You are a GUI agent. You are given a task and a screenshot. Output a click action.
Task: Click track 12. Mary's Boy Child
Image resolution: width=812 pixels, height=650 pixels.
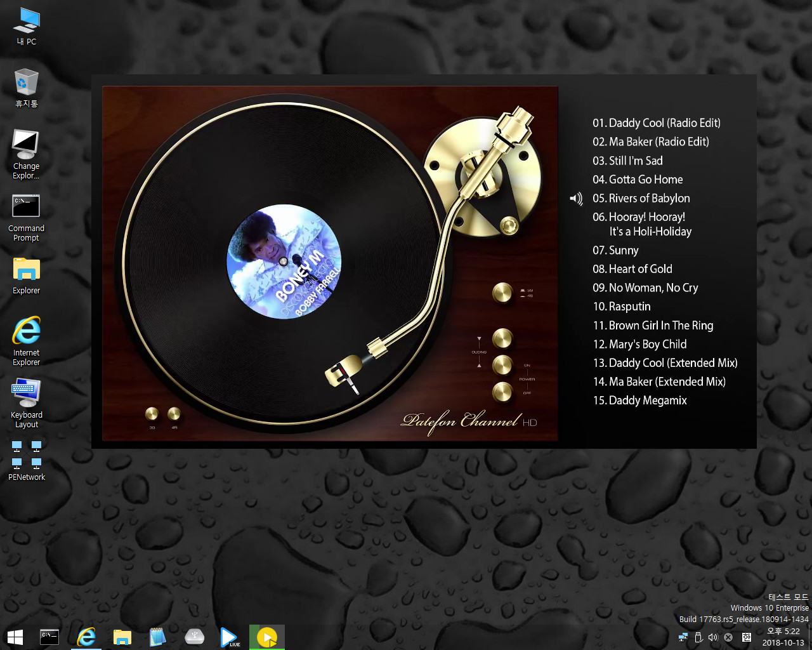pyautogui.click(x=639, y=344)
